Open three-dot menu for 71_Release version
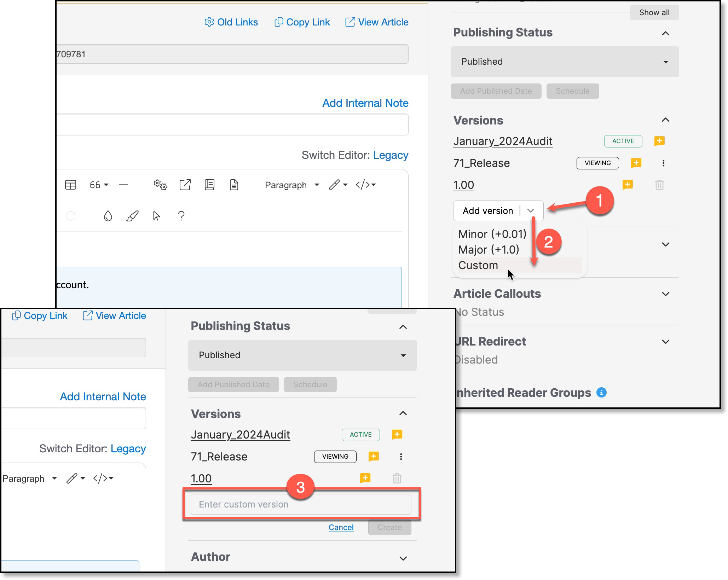The width and height of the screenshot is (728, 580). pos(663,163)
